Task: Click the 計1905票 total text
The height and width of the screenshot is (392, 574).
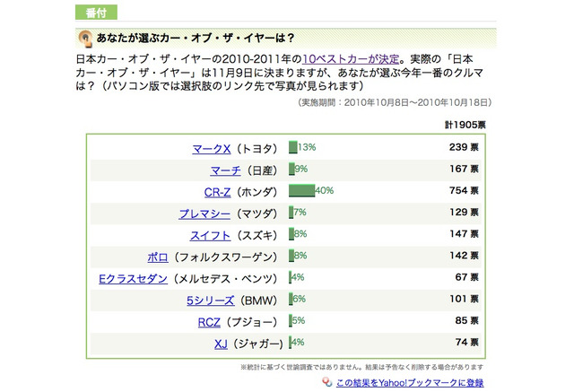Action: [x=465, y=126]
